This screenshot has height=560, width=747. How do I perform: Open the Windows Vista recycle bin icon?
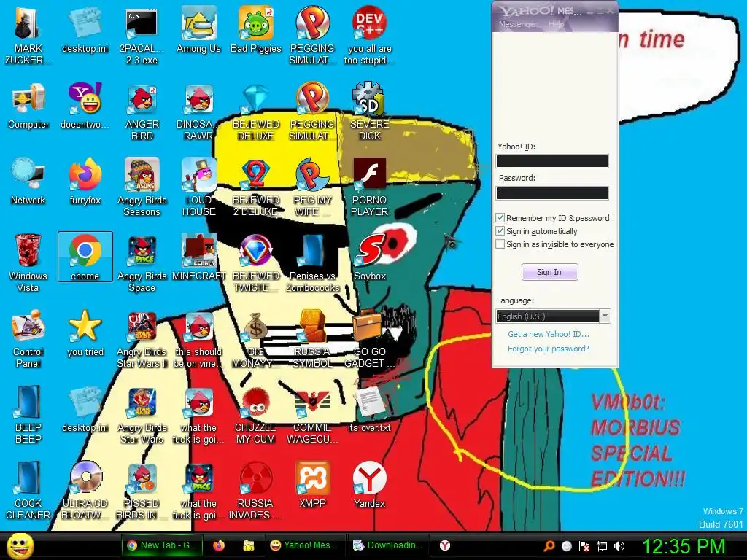click(28, 262)
